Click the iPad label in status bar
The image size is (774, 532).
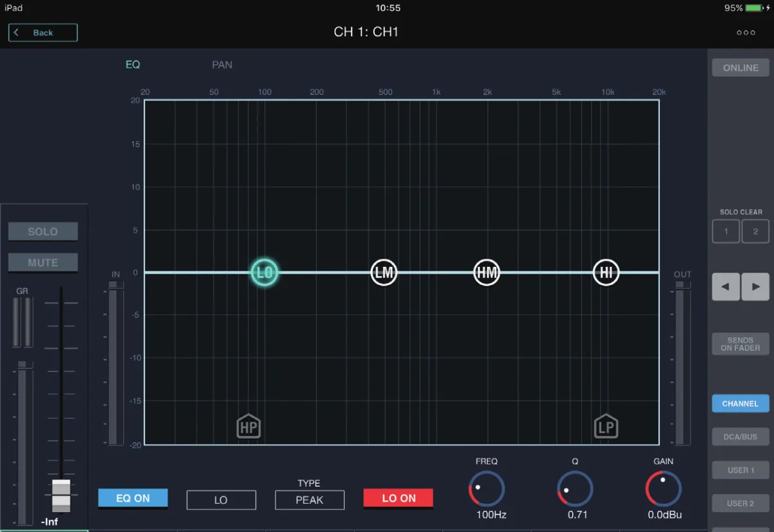[14, 8]
